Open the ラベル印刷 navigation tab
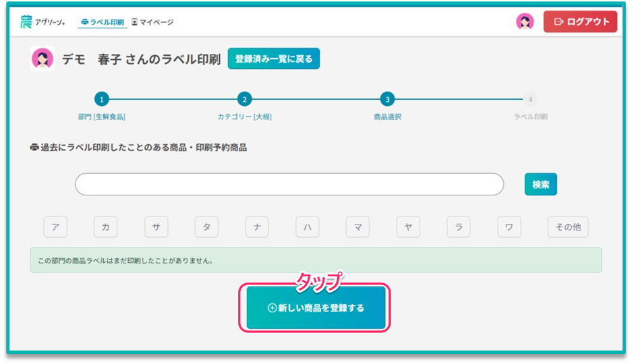 click(102, 22)
